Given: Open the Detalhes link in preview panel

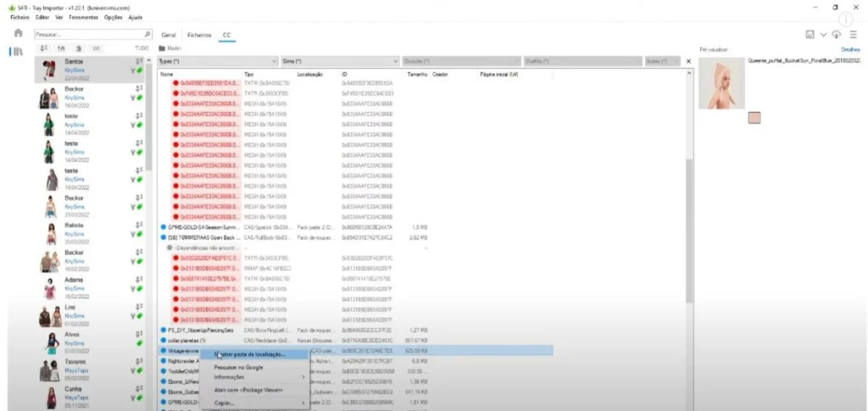Looking at the screenshot, I should [849, 49].
